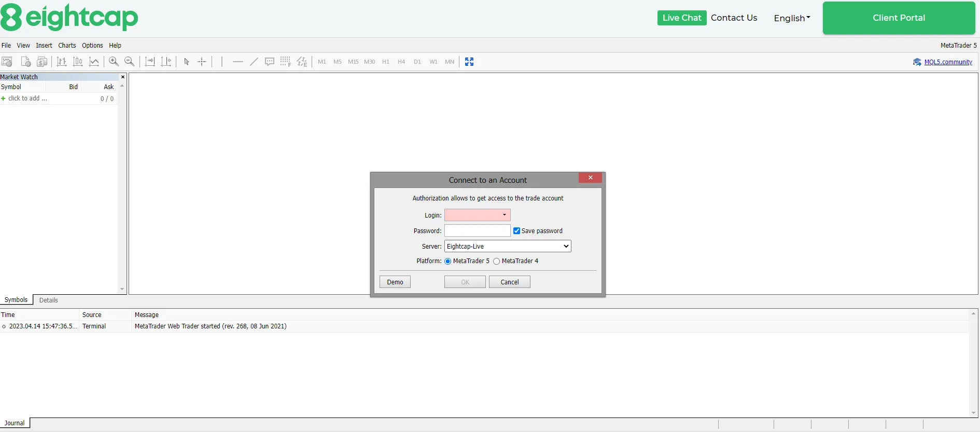Open the File menu
Image resolution: width=980 pixels, height=432 pixels.
6,46
